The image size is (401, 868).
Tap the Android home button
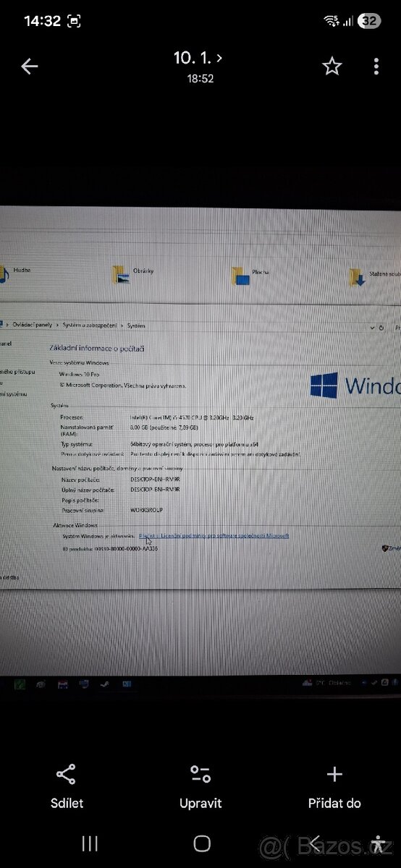click(202, 843)
